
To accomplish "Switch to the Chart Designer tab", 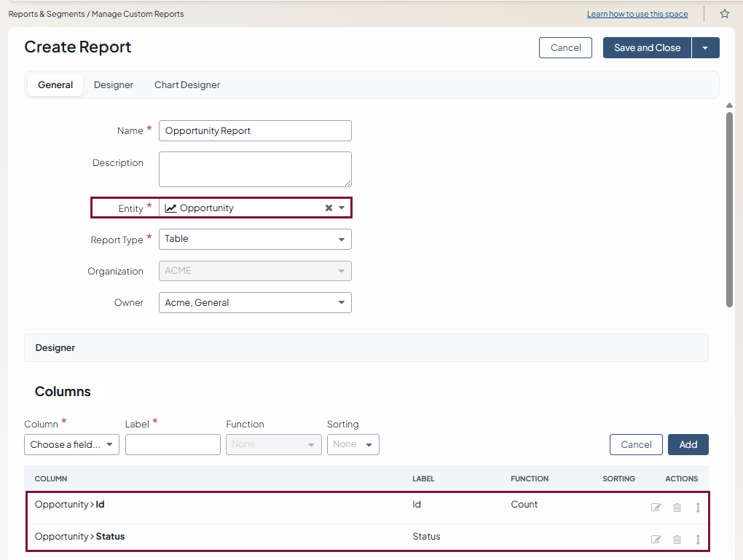I will [187, 85].
